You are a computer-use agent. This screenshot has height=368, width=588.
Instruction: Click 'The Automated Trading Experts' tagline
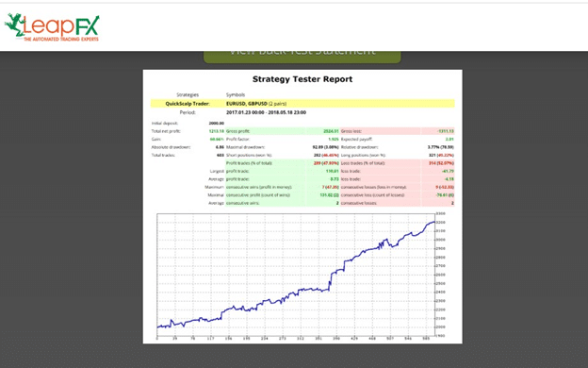click(61, 39)
